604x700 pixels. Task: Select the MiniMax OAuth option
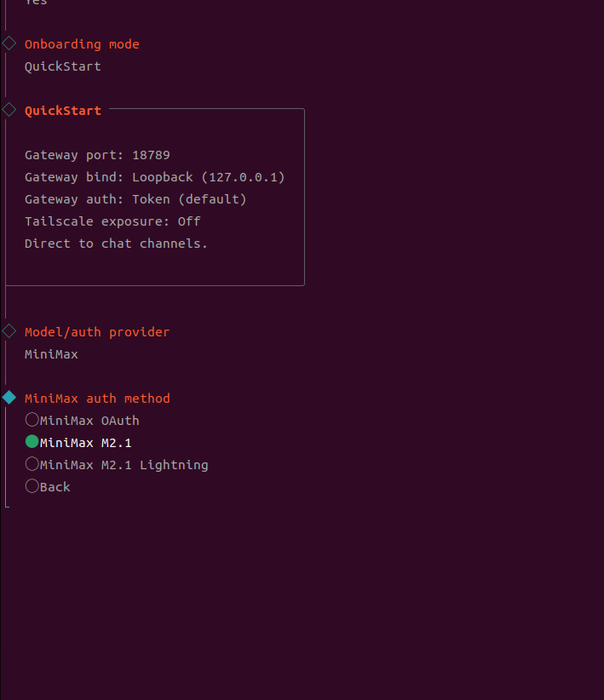(89, 420)
